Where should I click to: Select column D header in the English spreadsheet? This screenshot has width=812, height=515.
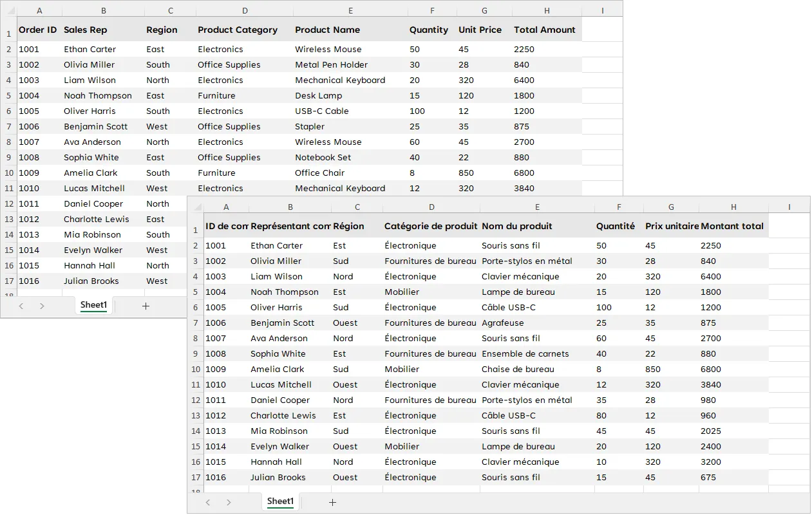pyautogui.click(x=245, y=10)
